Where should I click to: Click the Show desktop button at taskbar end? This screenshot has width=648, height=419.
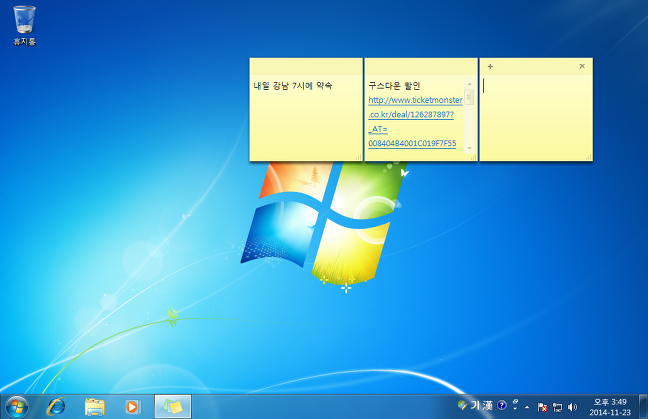tap(643, 407)
